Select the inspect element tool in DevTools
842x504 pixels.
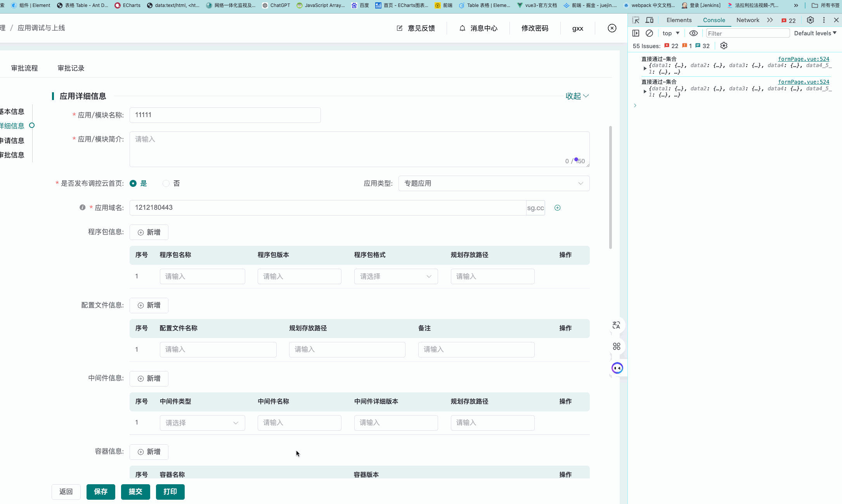click(636, 20)
